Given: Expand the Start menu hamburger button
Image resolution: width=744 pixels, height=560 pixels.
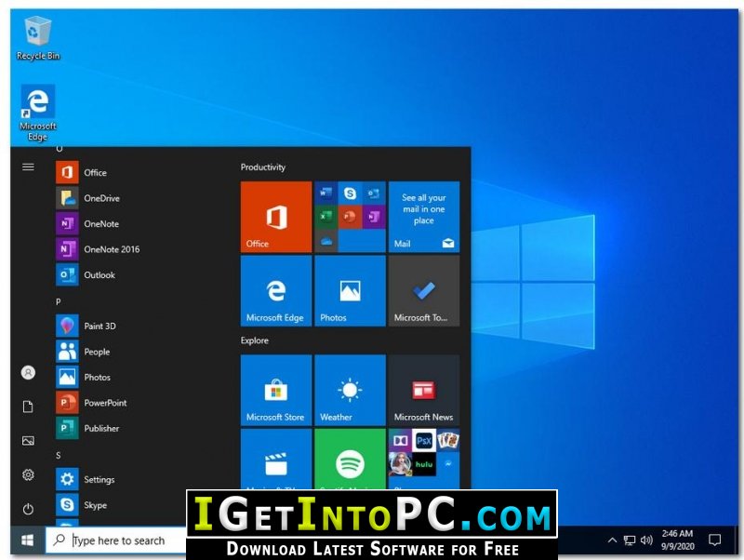Looking at the screenshot, I should (x=28, y=167).
